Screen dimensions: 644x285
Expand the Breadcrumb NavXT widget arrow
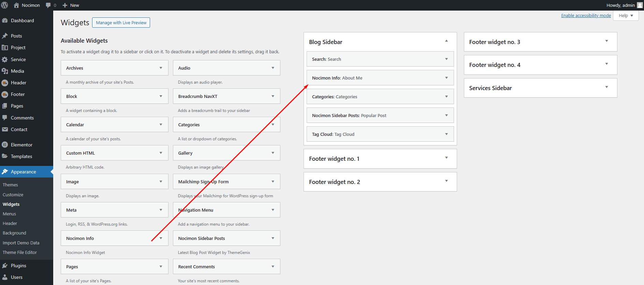(273, 96)
